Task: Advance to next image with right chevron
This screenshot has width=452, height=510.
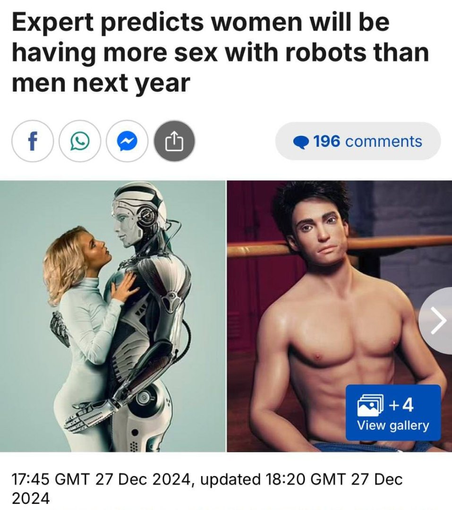Action: (438, 321)
